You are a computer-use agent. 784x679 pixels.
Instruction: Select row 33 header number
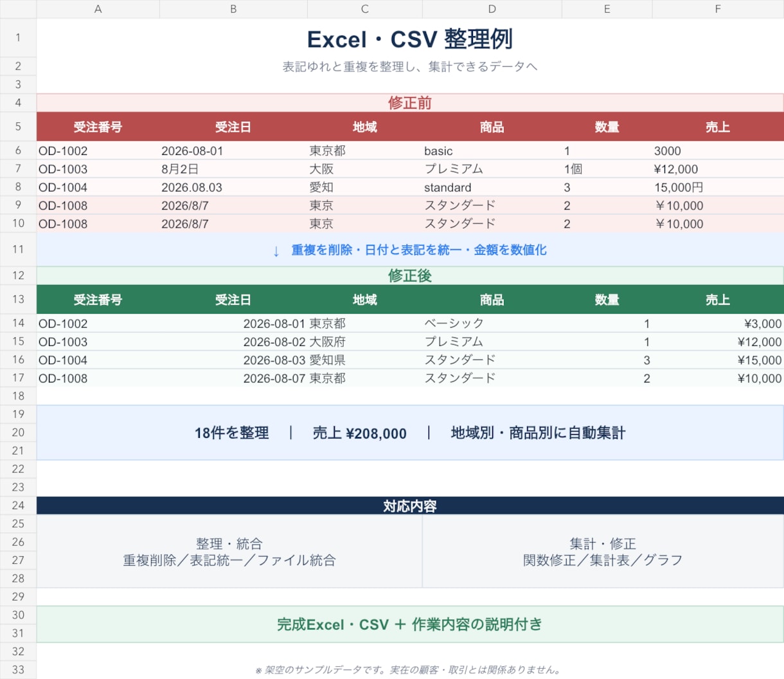[18, 669]
